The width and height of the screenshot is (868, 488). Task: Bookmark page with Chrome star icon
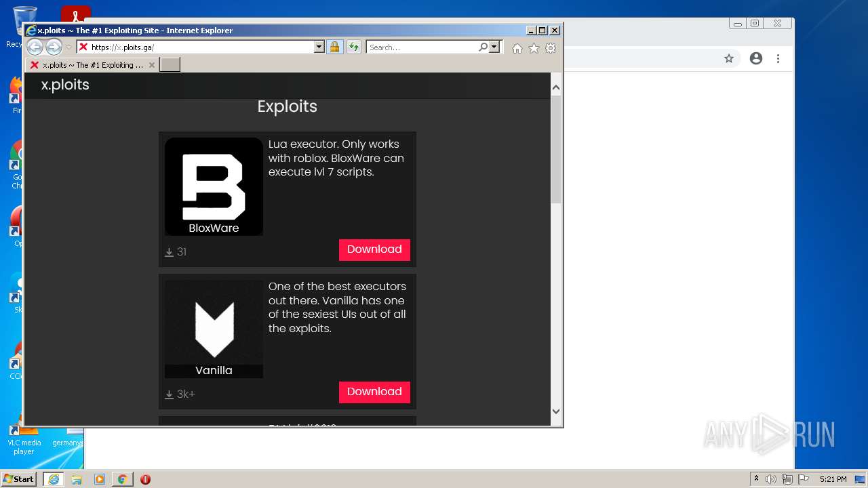coord(729,58)
